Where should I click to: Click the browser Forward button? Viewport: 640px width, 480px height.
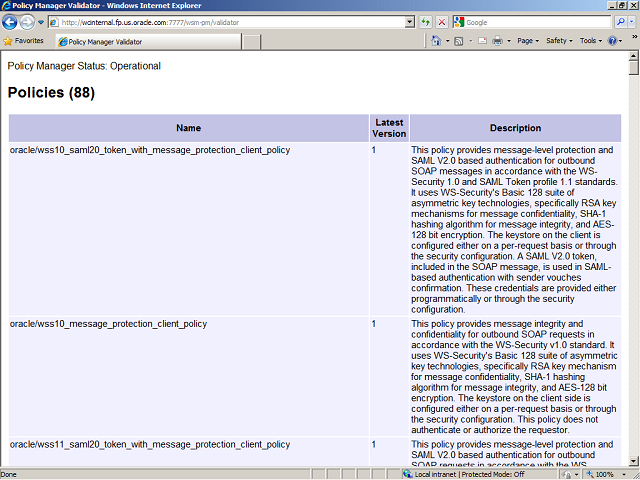pos(28,22)
